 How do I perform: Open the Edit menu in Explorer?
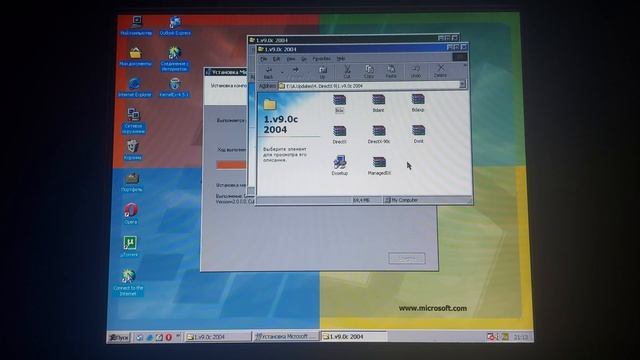pos(276,59)
